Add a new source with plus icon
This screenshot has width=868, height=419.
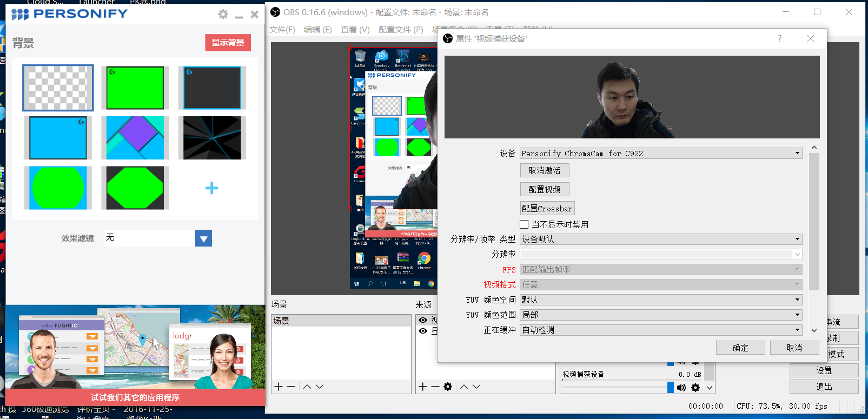(423, 387)
